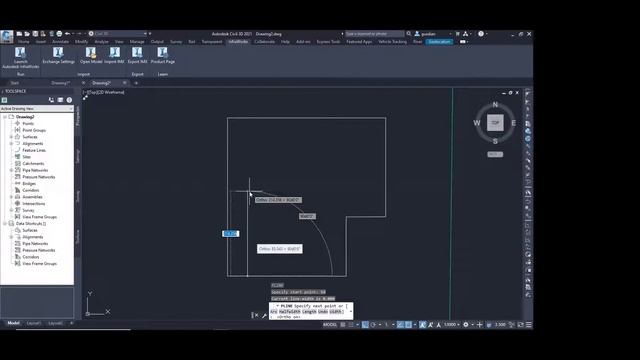Toggle object snap status button
The height and width of the screenshot is (360, 640).
(x=408, y=324)
